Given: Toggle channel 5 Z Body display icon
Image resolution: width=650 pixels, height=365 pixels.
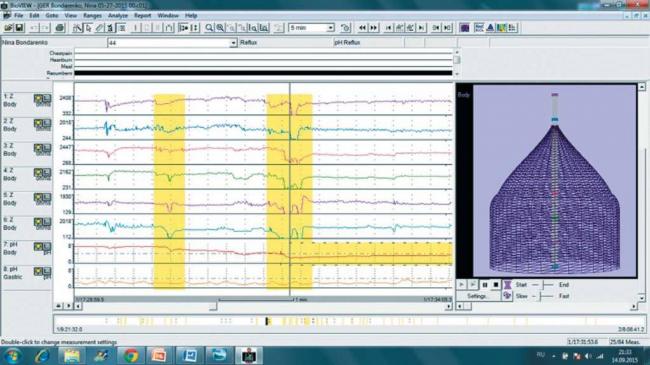Looking at the screenshot, I should point(38,197).
